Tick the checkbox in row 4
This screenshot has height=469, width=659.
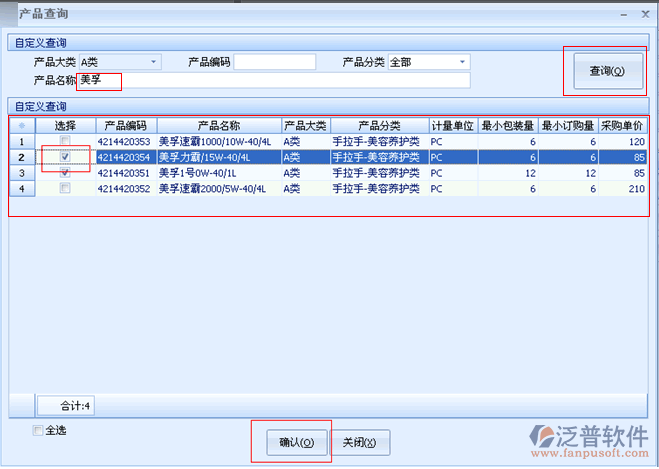pyautogui.click(x=65, y=188)
